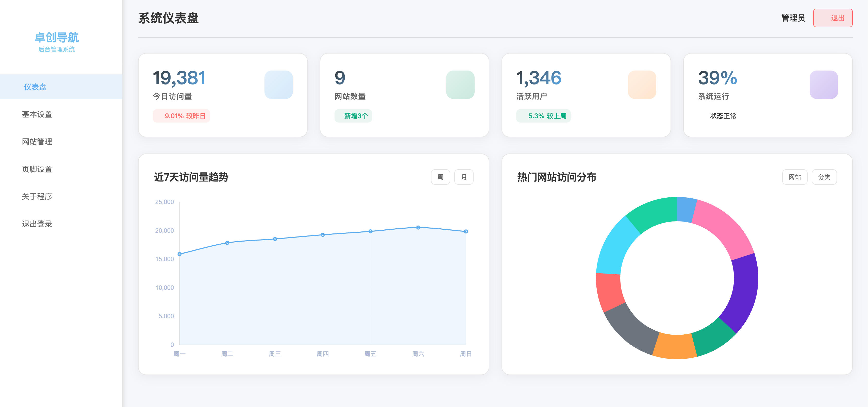Image resolution: width=868 pixels, height=407 pixels.
Task: Choose 退出登录 in the sidebar
Action: pos(61,224)
